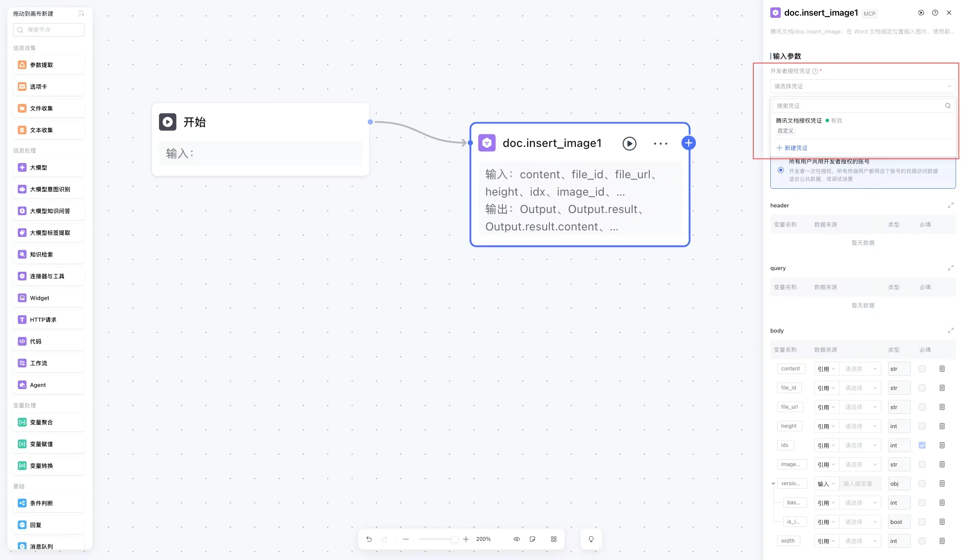
Task: Select 连接器与工具 sidebar item
Action: (49, 276)
